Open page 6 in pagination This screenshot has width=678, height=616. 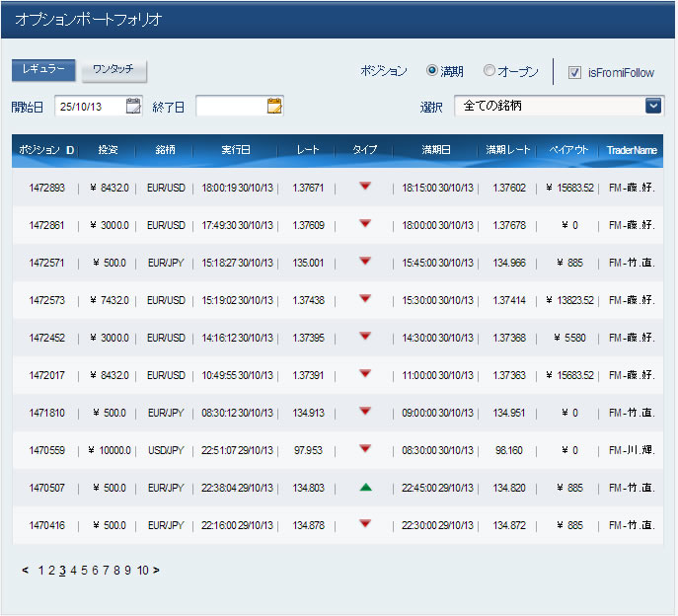coord(95,571)
